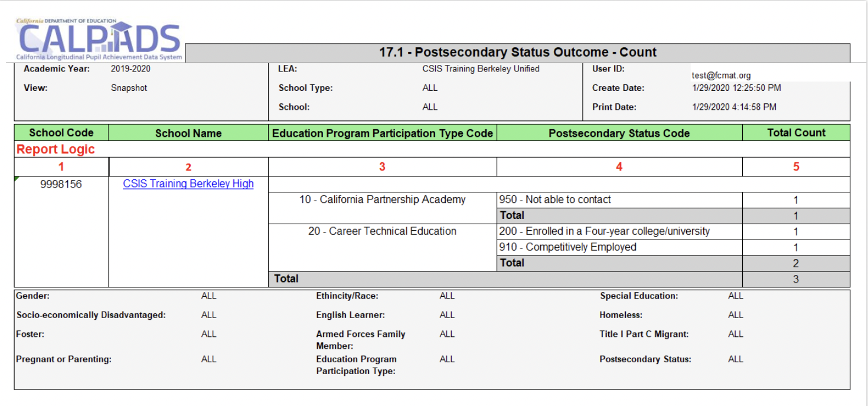The width and height of the screenshot is (868, 406).
Task: Click the Career Technical Education subtotal count 2
Action: 796,263
